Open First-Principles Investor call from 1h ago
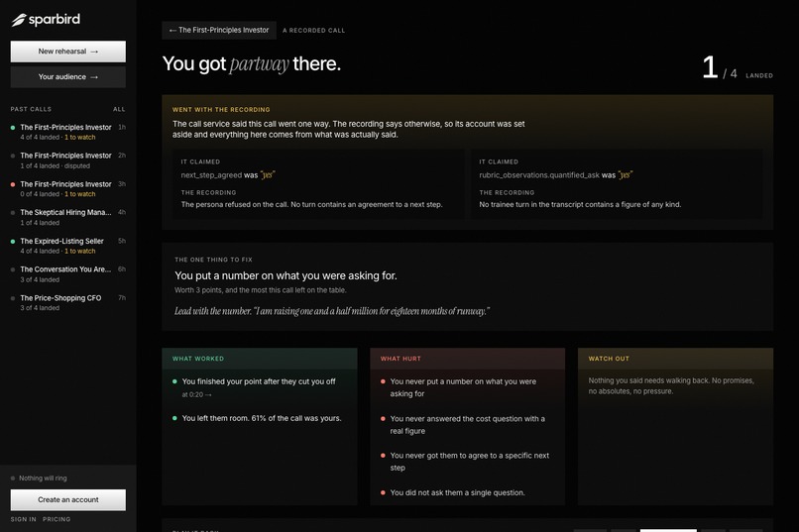The height and width of the screenshot is (532, 799). point(67,132)
